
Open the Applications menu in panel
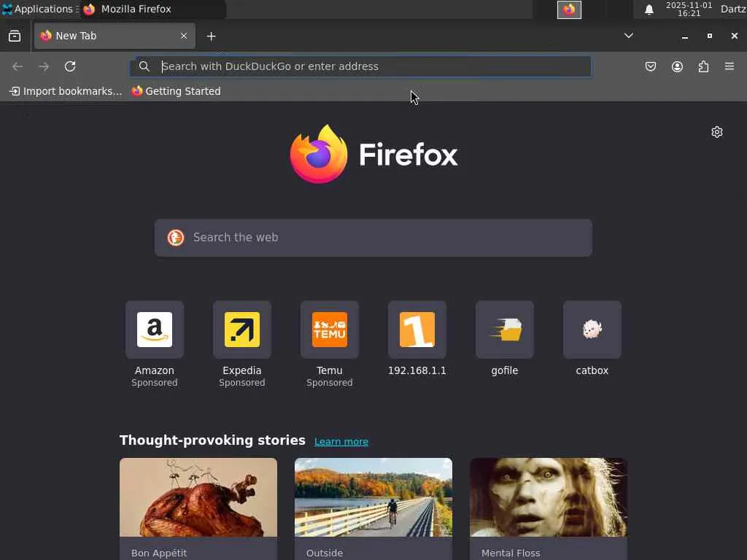(x=39, y=9)
